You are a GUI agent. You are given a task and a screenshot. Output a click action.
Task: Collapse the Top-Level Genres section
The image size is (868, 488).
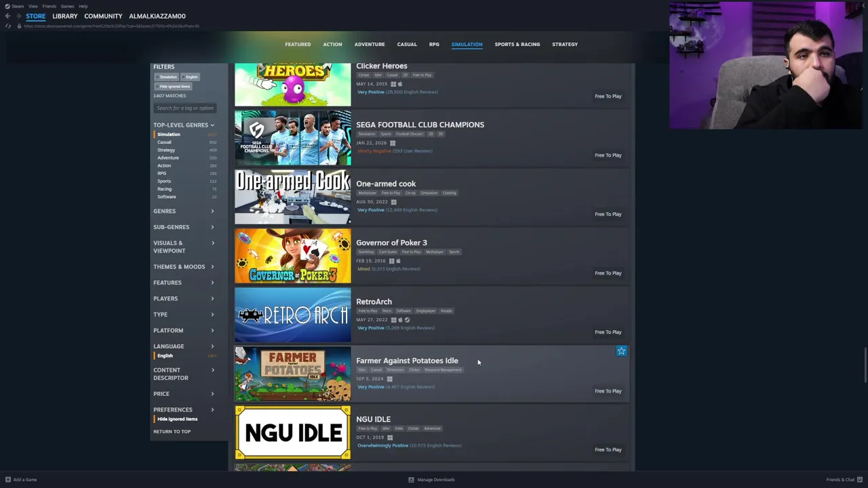[184, 125]
